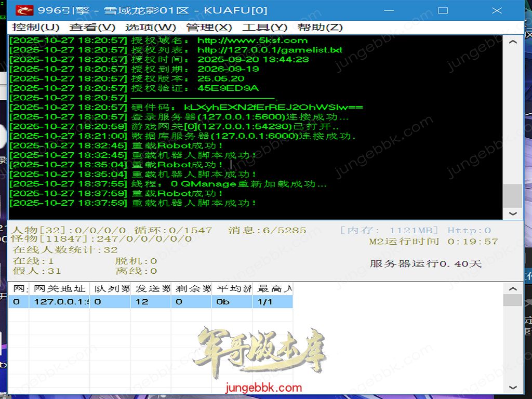Open the 帮助(Z) menu
Image resolution: width=532 pixels, height=399 pixels.
pyautogui.click(x=320, y=28)
